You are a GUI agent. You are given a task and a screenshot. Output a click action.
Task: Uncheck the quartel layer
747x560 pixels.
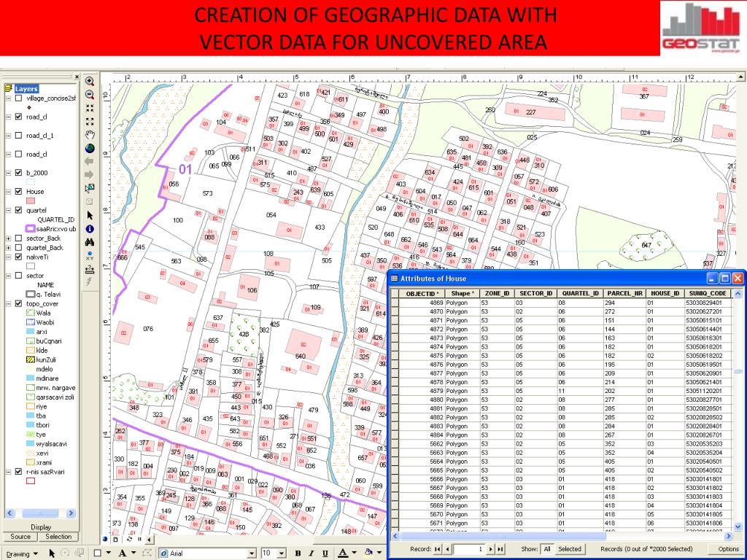click(18, 210)
